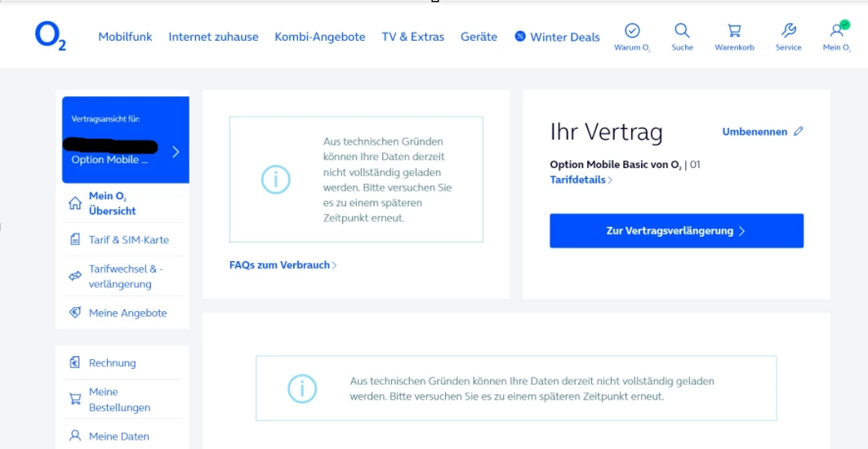This screenshot has height=449, width=868.
Task: Click the SIM card icon beside Tarif & SIM-Karte
Action: [x=75, y=240]
